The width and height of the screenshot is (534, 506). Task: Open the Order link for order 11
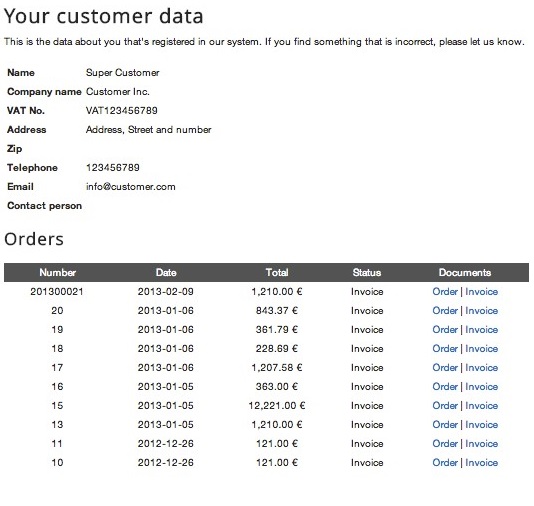point(445,444)
